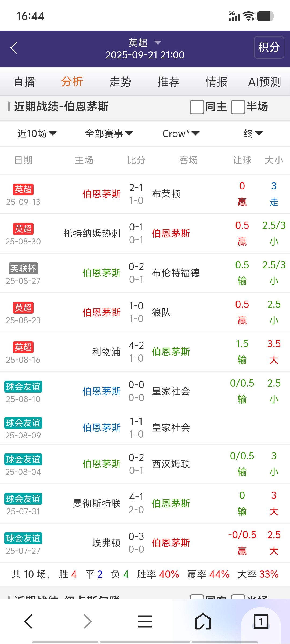Expand the 近10场 dropdown
The width and height of the screenshot is (290, 644).
pyautogui.click(x=37, y=133)
